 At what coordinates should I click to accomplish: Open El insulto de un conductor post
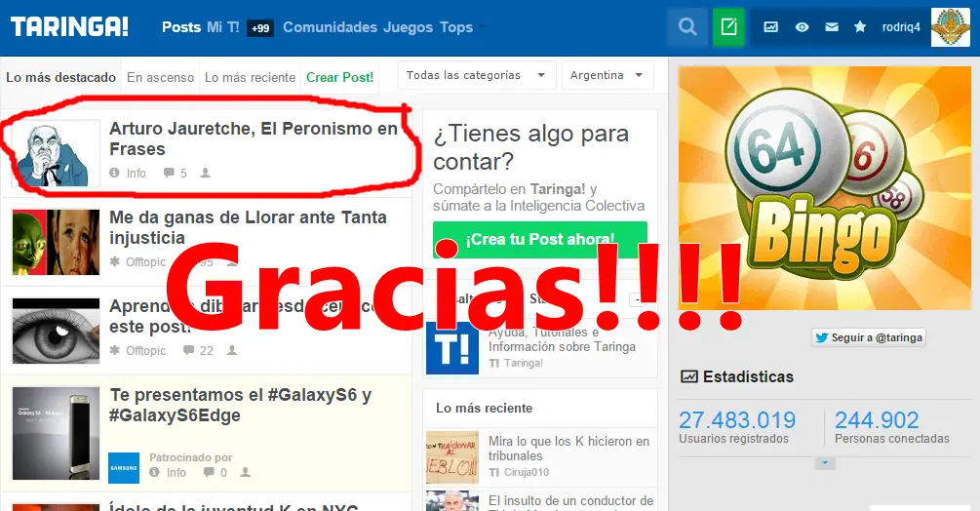571,500
